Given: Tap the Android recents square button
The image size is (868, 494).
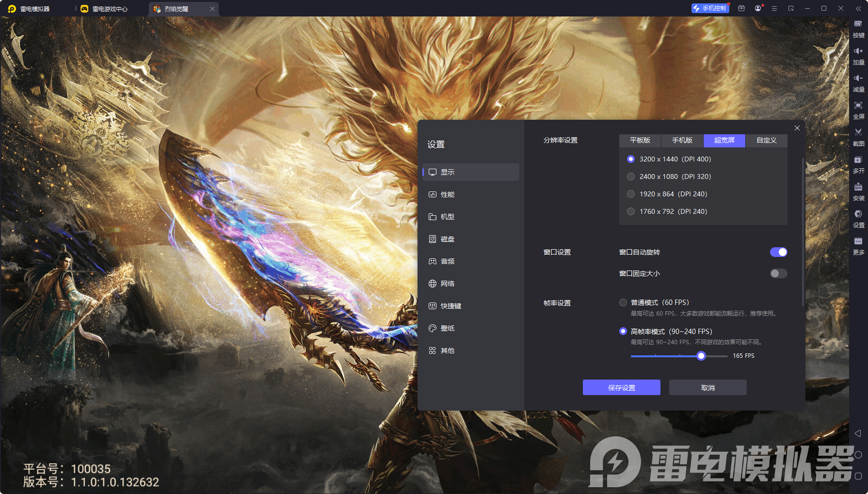Looking at the screenshot, I should click(x=858, y=476).
